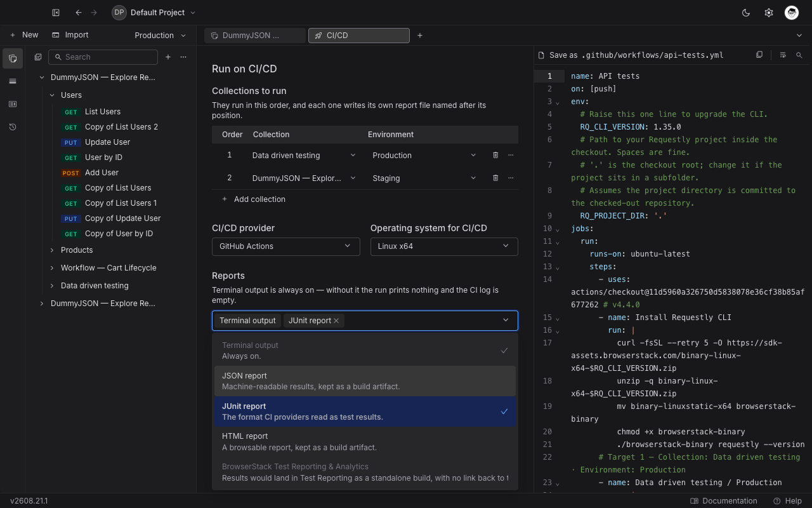
Task: Open the Linux x64 OS dropdown
Action: coord(444,246)
